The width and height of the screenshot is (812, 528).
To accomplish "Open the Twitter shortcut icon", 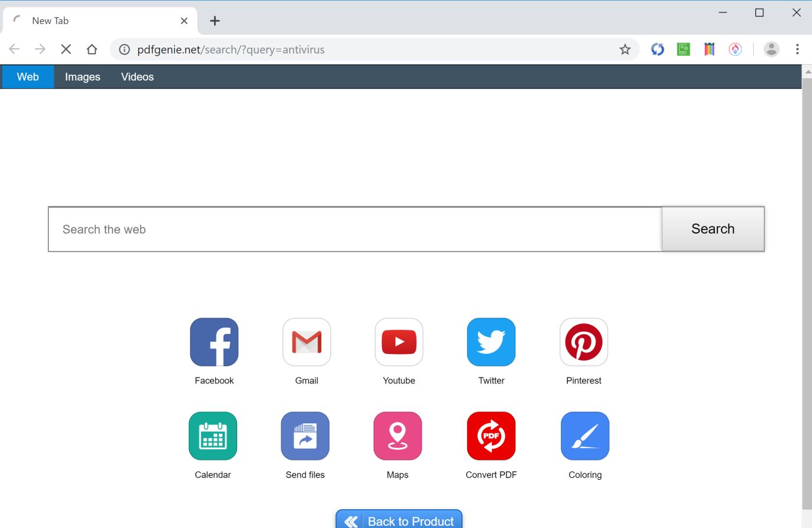I will click(x=491, y=342).
